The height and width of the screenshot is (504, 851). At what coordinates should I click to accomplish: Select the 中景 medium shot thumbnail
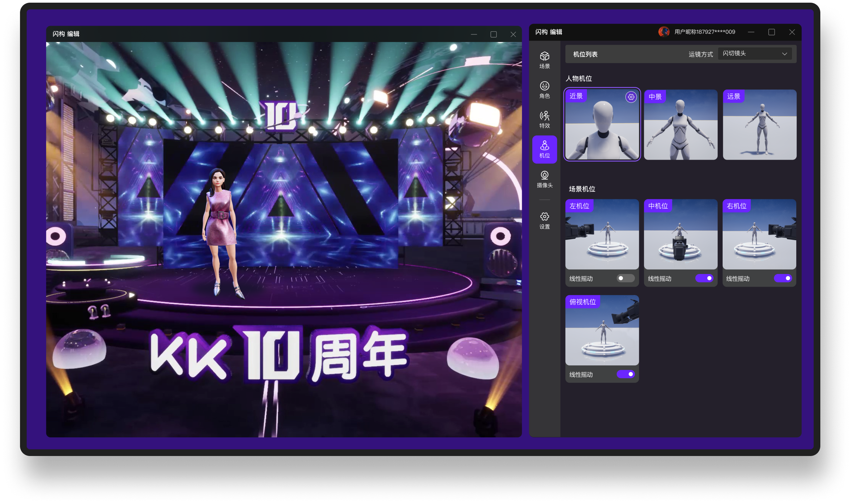(681, 125)
